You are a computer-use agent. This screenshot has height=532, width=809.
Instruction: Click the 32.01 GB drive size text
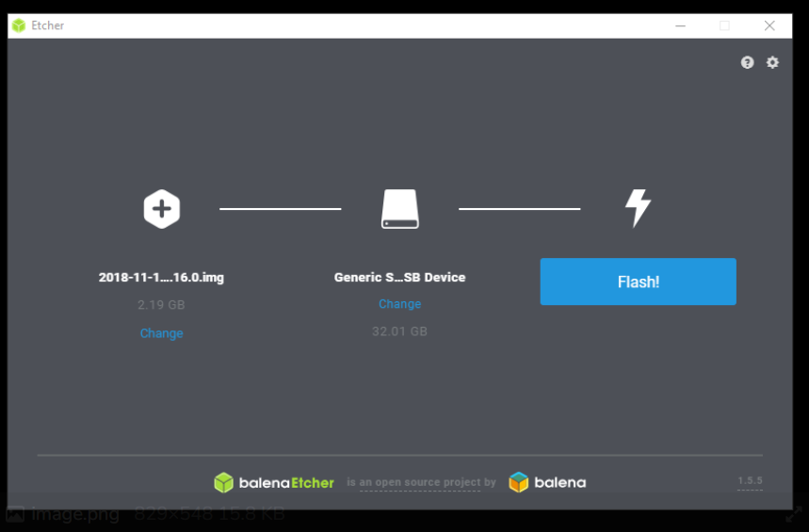[x=400, y=331]
